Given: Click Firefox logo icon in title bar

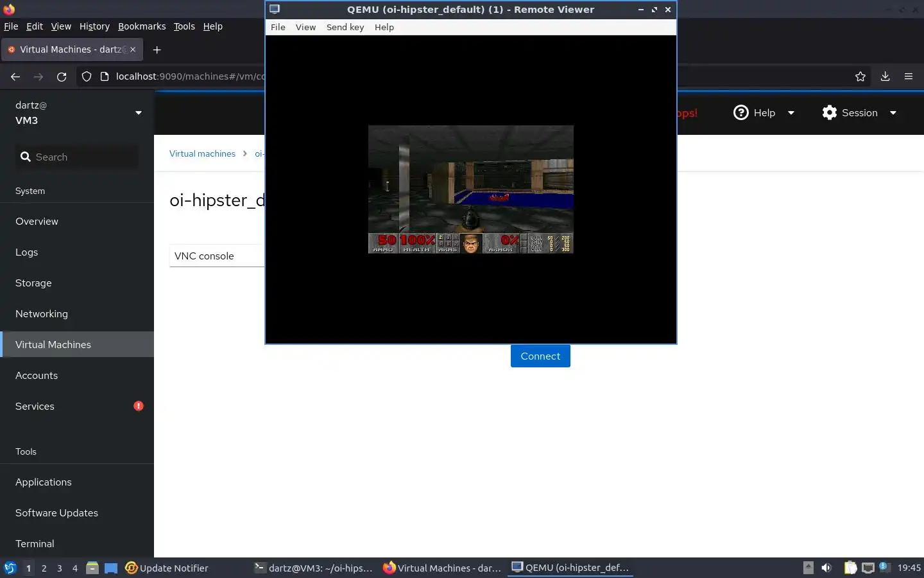Looking at the screenshot, I should tap(9, 9).
